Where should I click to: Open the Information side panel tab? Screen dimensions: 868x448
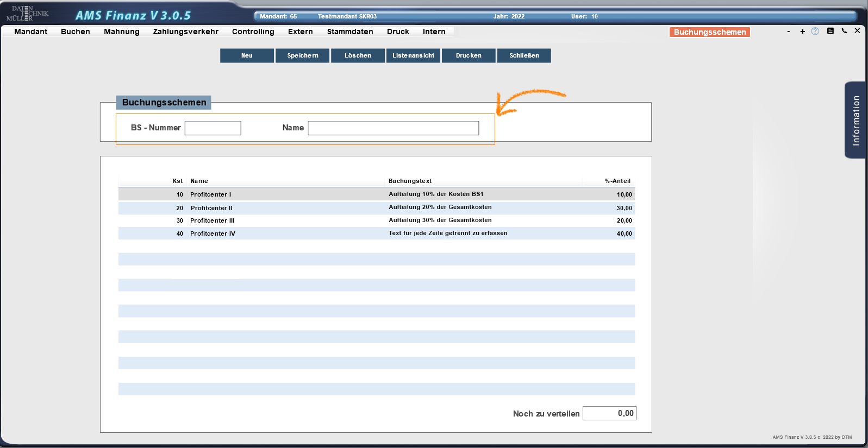[855, 120]
